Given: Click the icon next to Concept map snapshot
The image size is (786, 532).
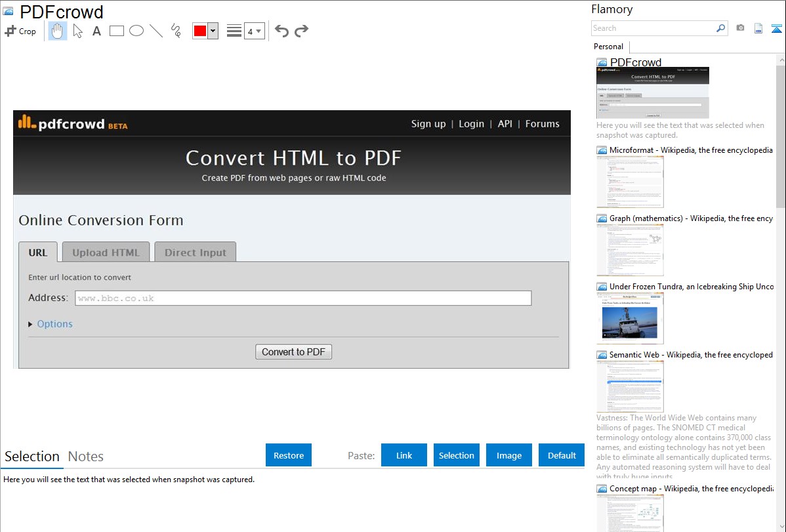Looking at the screenshot, I should 602,489.
